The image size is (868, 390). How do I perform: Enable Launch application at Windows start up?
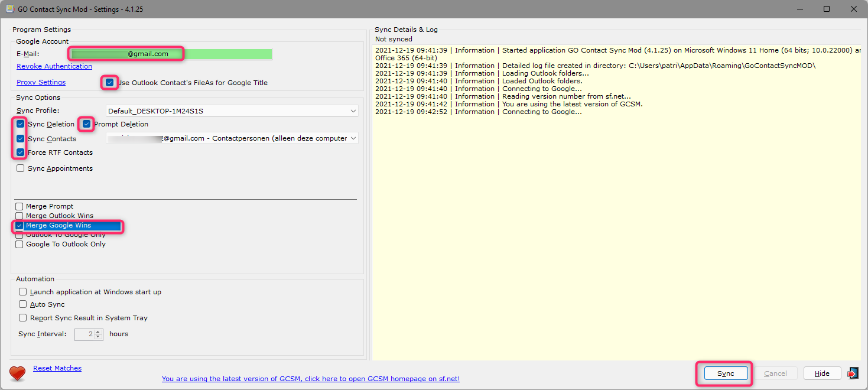coord(23,292)
